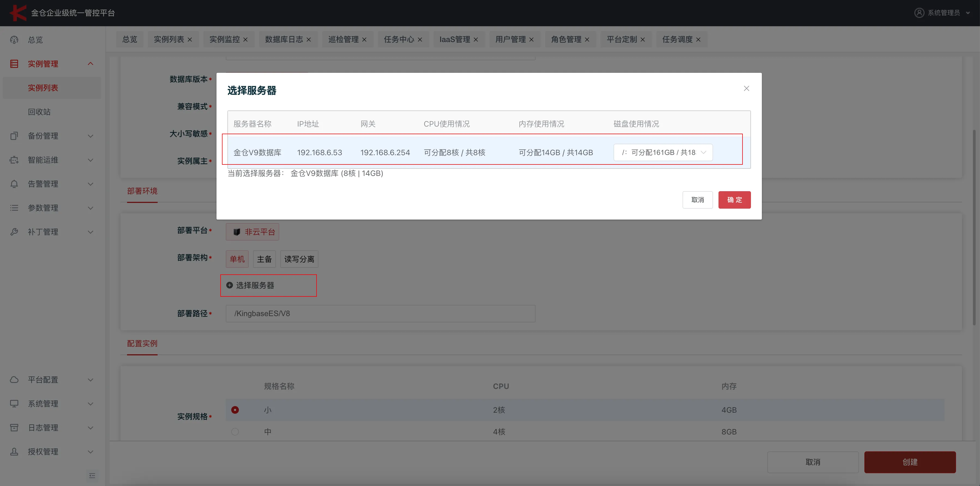Confirm server selection with 确定 button

point(734,199)
